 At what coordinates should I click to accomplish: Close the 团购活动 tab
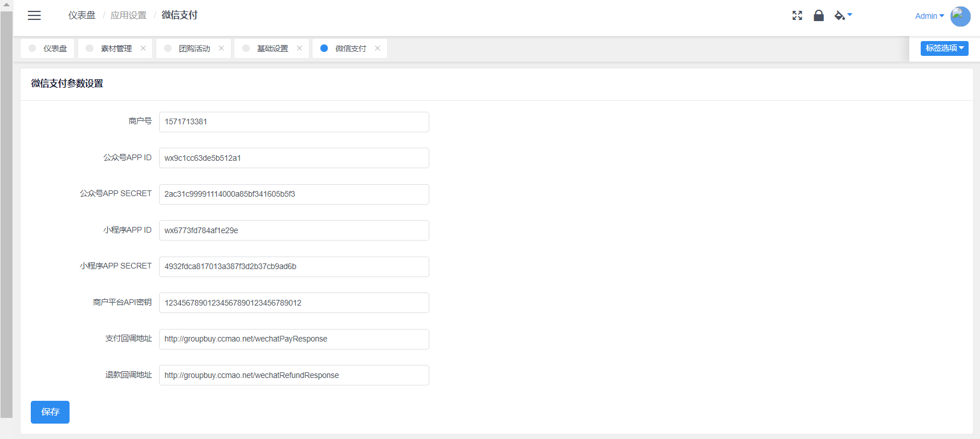point(221,48)
